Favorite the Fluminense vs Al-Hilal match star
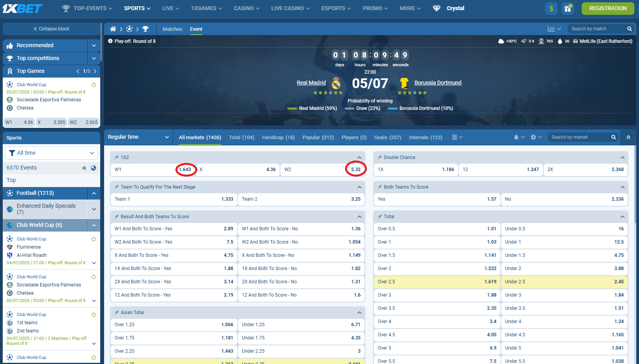639x364 pixels. point(94,239)
